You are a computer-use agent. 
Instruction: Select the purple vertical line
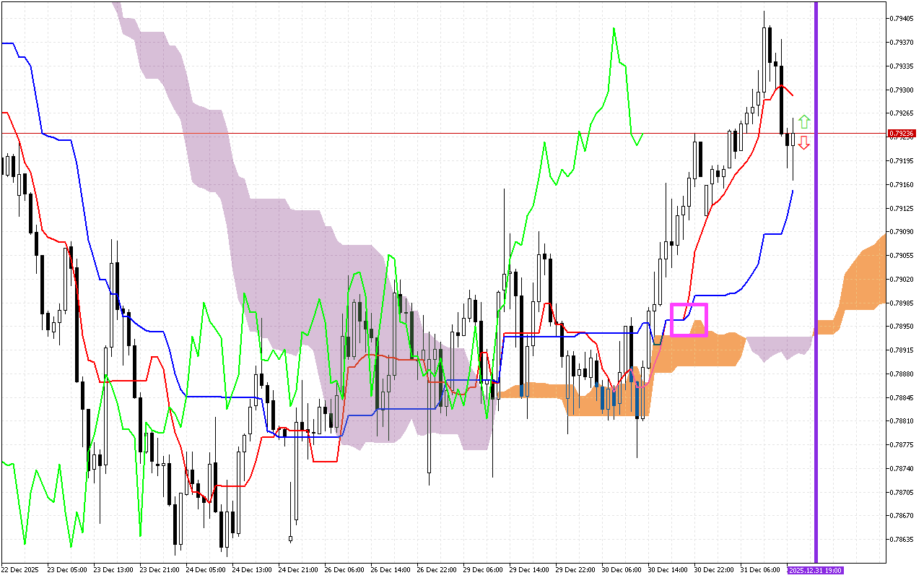click(x=816, y=289)
